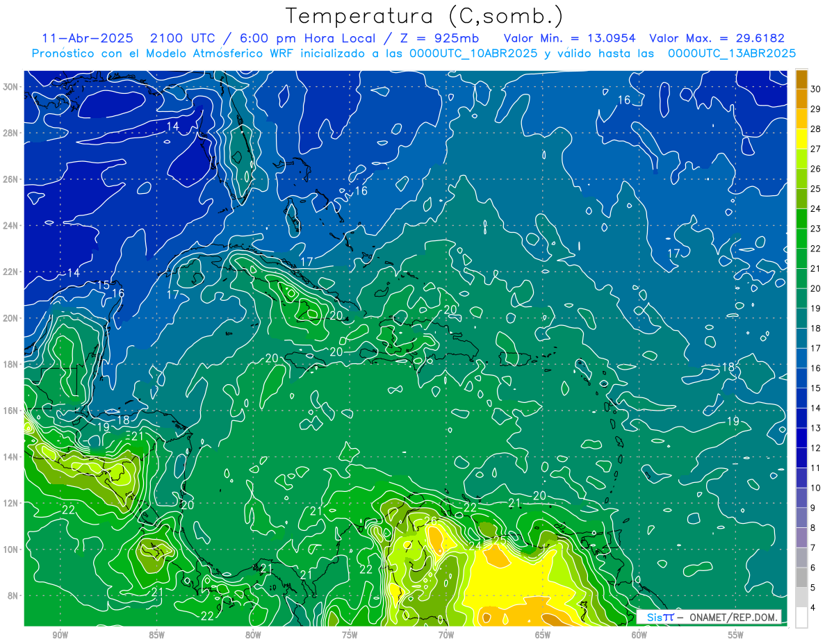
Task: Click the 10N latitude axis label
Action: point(11,550)
